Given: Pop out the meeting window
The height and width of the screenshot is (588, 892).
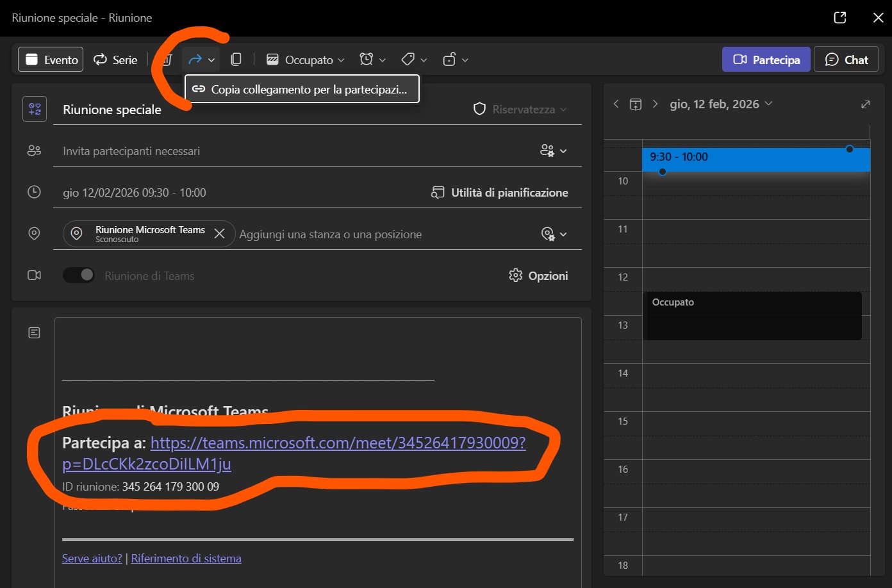Looking at the screenshot, I should point(839,18).
